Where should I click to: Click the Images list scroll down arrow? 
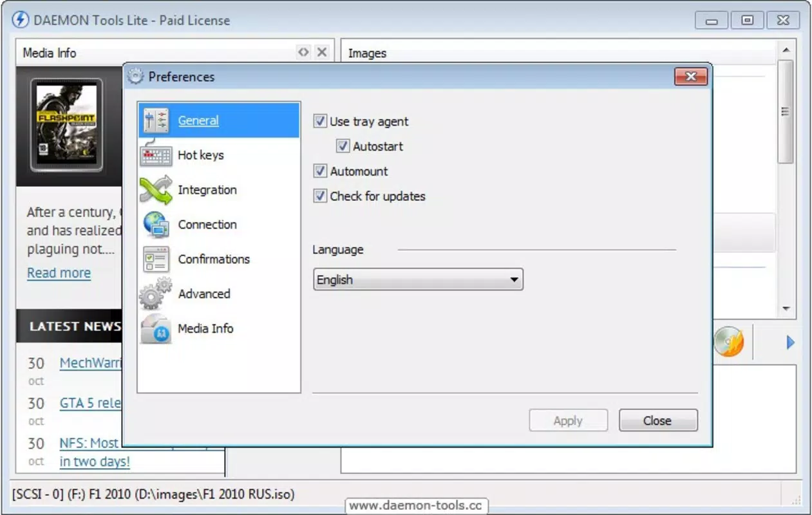[x=786, y=309]
